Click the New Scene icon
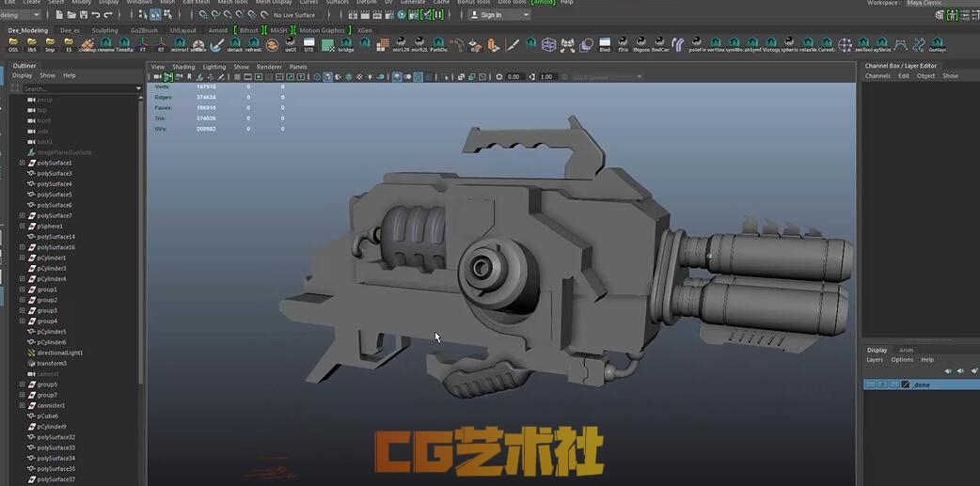This screenshot has width=980, height=486. (59, 14)
